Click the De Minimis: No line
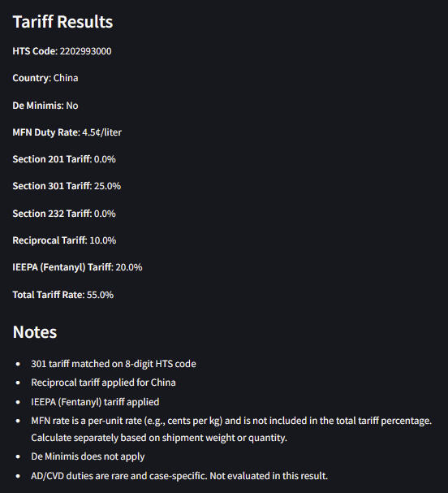 pyautogui.click(x=45, y=106)
